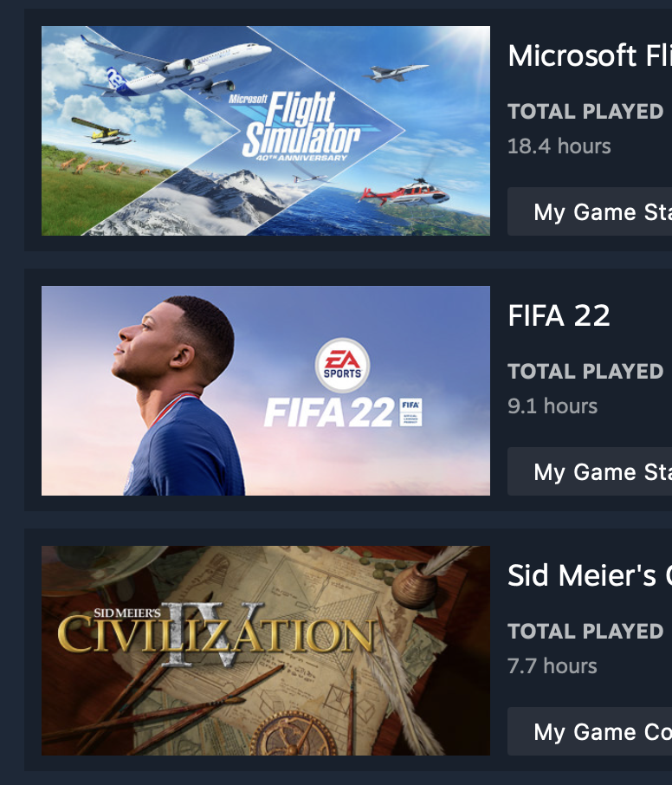The height and width of the screenshot is (785, 672).
Task: Click the small official FIFA licensed badge
Action: (410, 412)
